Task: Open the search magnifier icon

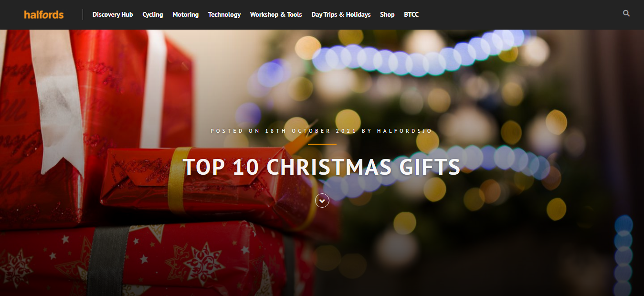Action: coord(626,14)
